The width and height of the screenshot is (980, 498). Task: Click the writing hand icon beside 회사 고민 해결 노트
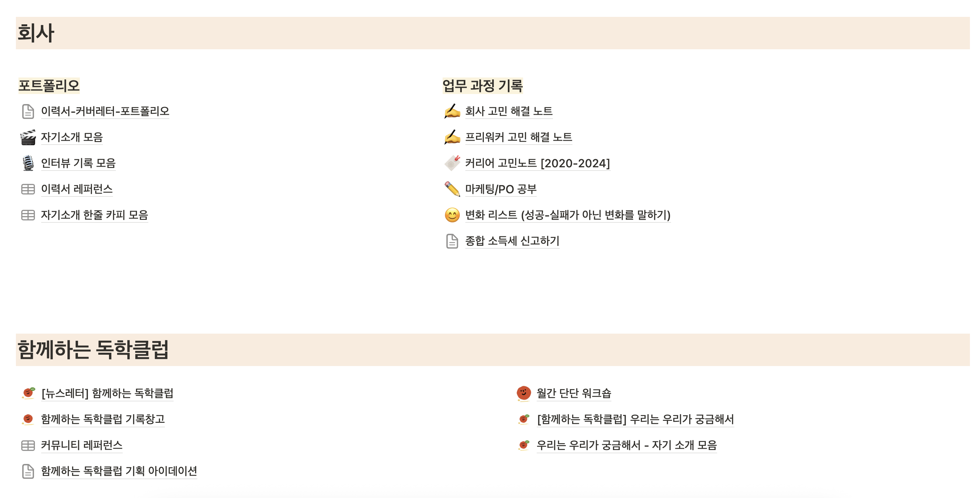[x=452, y=111]
